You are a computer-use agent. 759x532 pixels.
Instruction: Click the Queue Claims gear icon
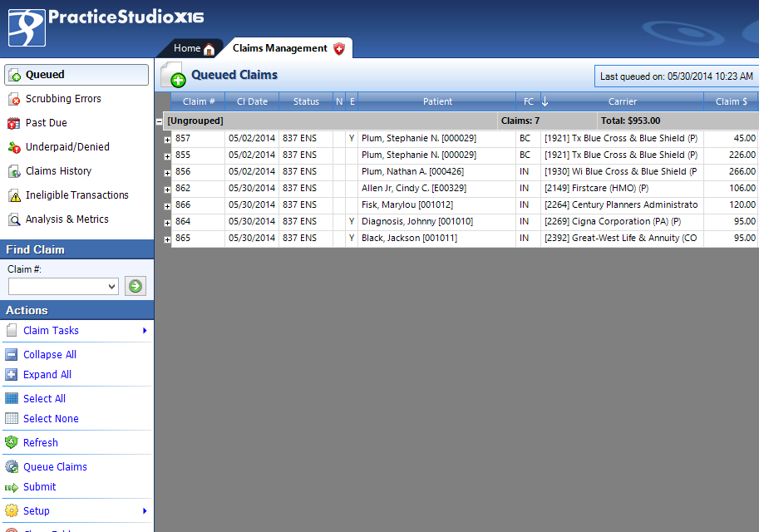12,467
